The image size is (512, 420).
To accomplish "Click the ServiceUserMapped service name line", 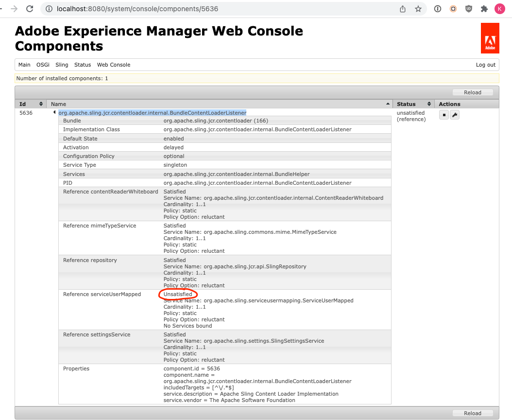I will pos(258,300).
